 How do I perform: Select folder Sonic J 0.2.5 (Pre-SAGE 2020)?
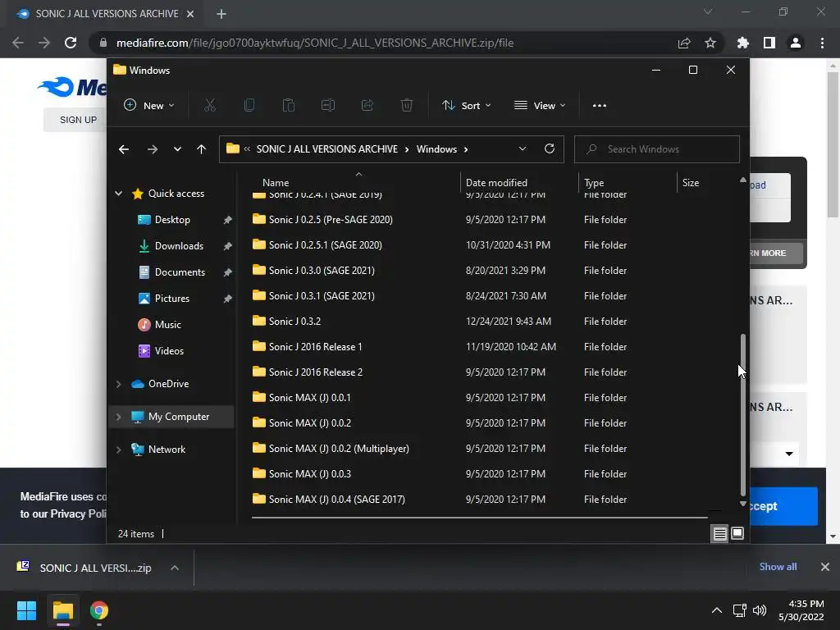(x=331, y=220)
